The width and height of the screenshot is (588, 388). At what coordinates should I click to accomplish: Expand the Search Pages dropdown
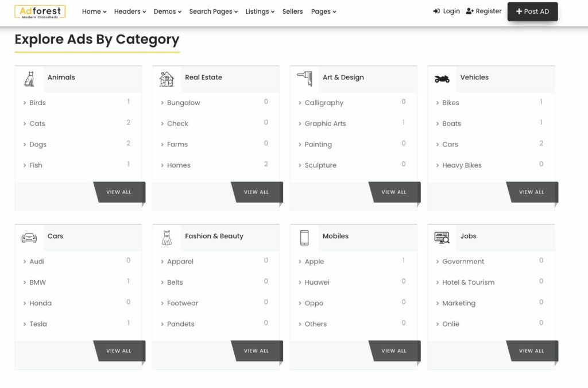(213, 11)
